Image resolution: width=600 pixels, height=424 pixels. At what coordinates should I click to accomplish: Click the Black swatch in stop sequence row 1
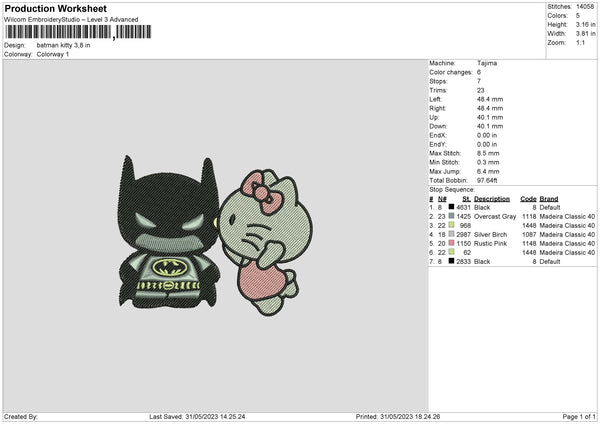(452, 207)
